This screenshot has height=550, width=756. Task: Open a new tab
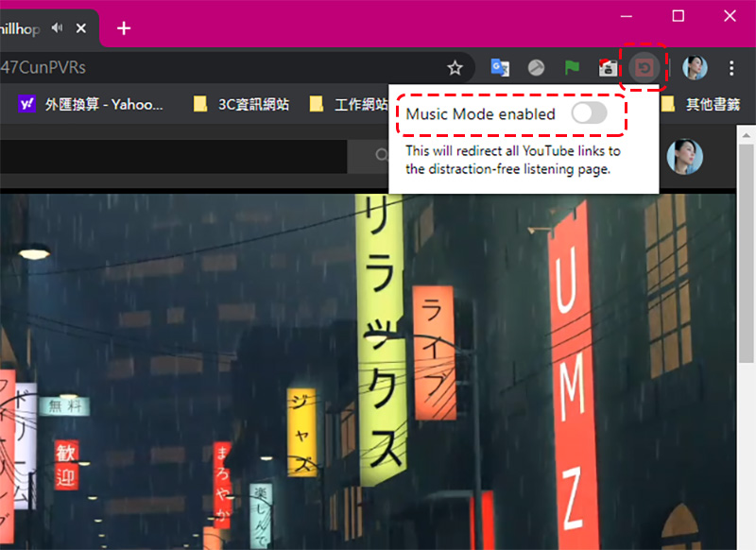124,28
